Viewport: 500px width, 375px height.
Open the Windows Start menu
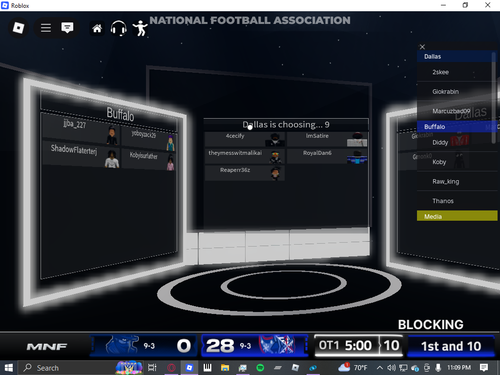[8, 368]
